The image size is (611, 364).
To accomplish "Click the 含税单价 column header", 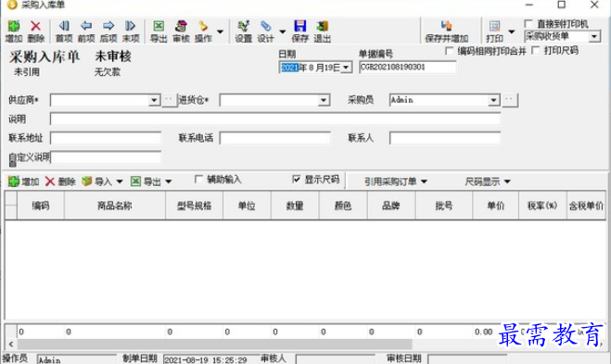I will (x=586, y=206).
